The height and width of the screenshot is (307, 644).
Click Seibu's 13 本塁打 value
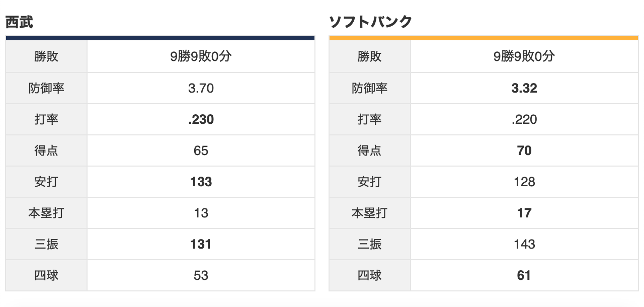pyautogui.click(x=201, y=213)
